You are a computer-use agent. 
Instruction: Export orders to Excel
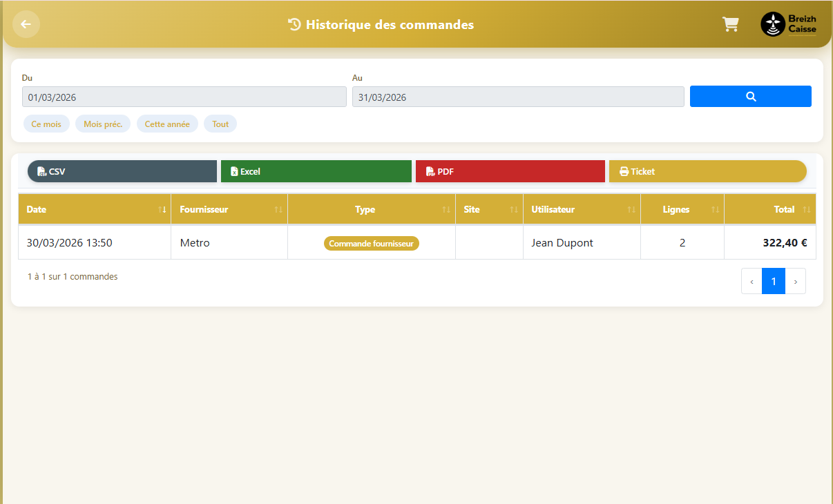click(x=316, y=171)
